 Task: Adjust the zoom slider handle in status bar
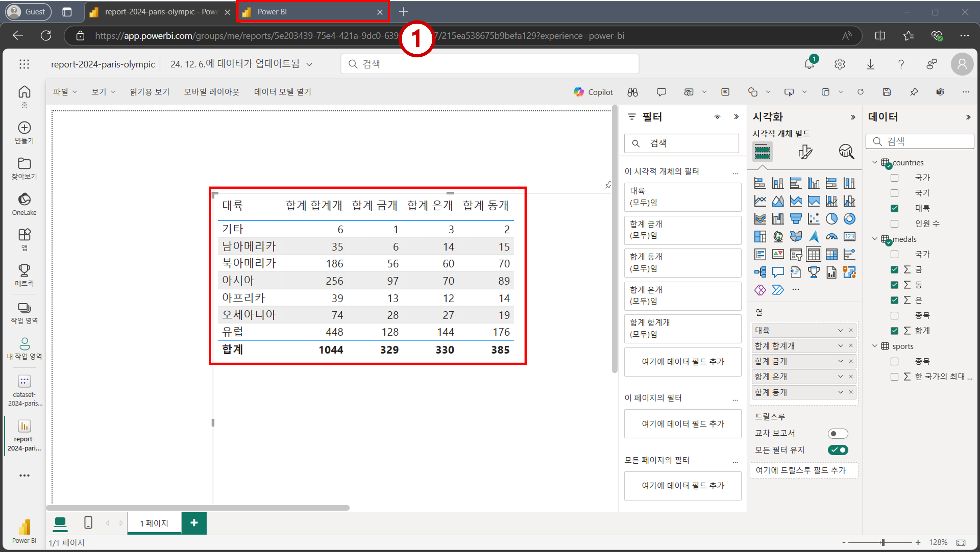[x=883, y=542]
